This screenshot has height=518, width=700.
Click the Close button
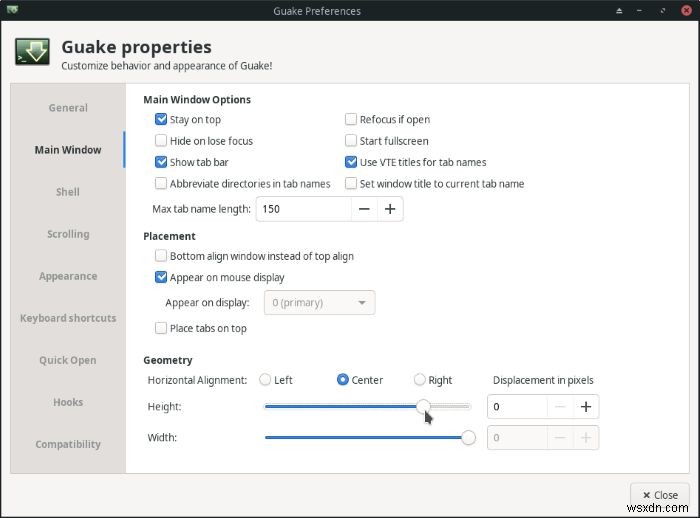click(660, 495)
